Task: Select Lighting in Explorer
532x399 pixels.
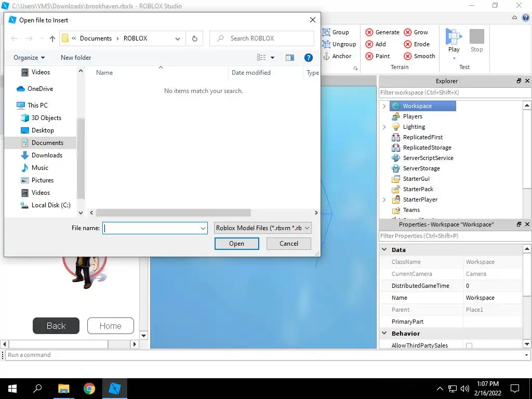Action: tap(414, 127)
